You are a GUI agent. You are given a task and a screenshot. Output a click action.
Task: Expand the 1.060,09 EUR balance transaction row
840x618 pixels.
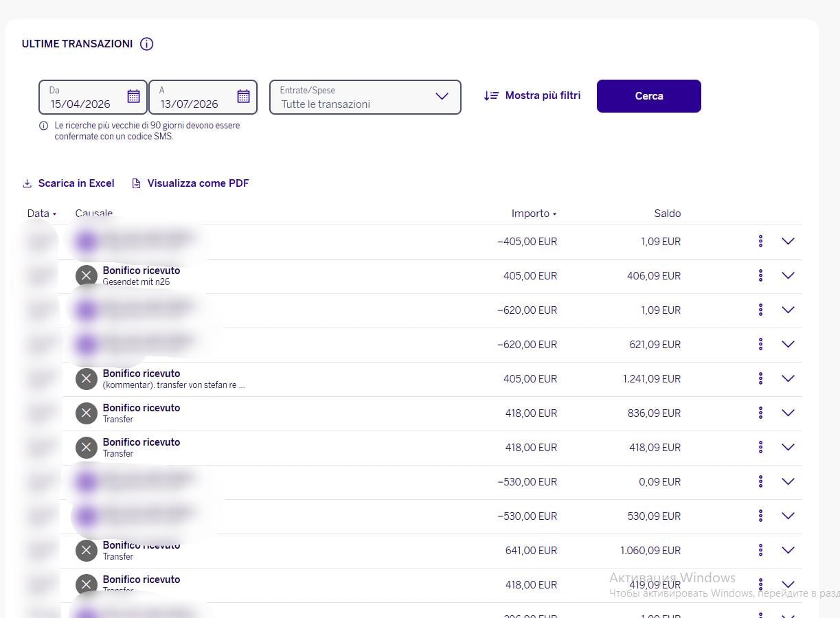coord(788,550)
